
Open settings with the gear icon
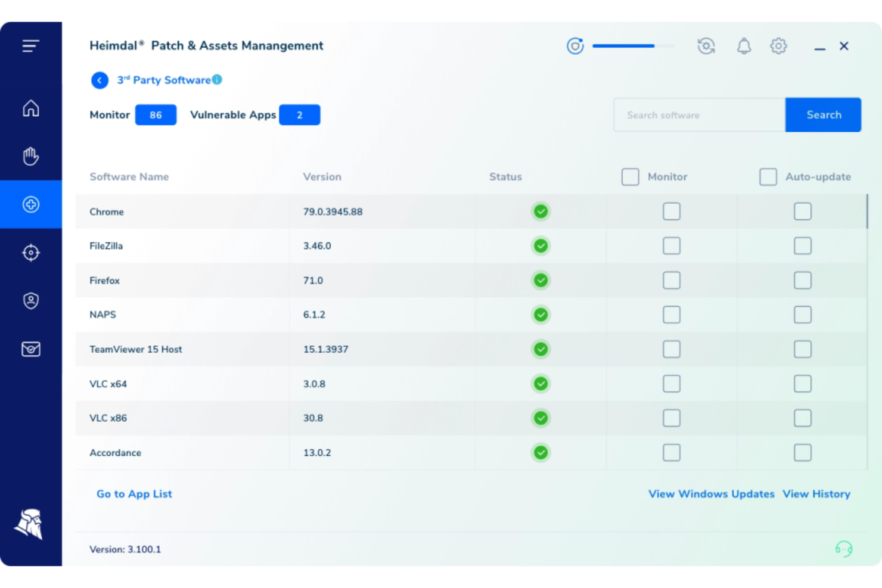point(778,45)
